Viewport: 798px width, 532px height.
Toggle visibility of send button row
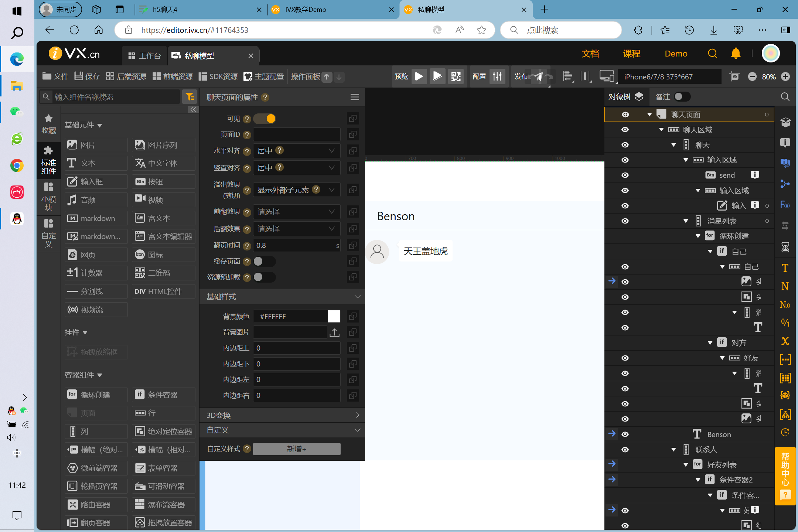(x=625, y=175)
